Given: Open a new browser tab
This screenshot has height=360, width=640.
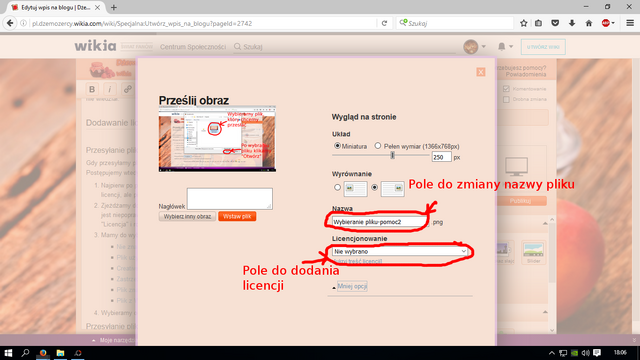Looking at the screenshot, I should [114, 7].
